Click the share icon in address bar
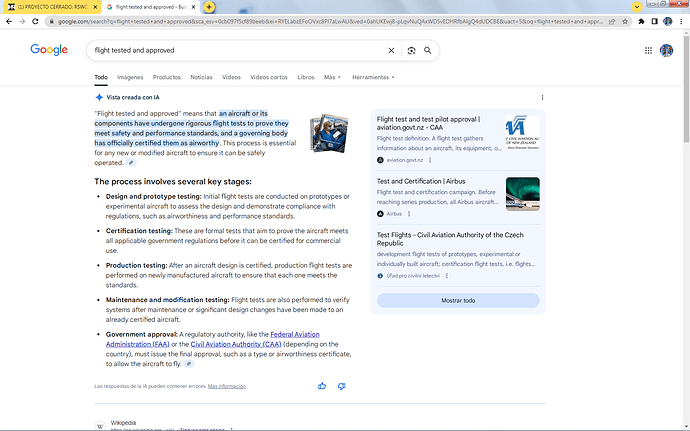The image size is (690, 431). point(612,21)
